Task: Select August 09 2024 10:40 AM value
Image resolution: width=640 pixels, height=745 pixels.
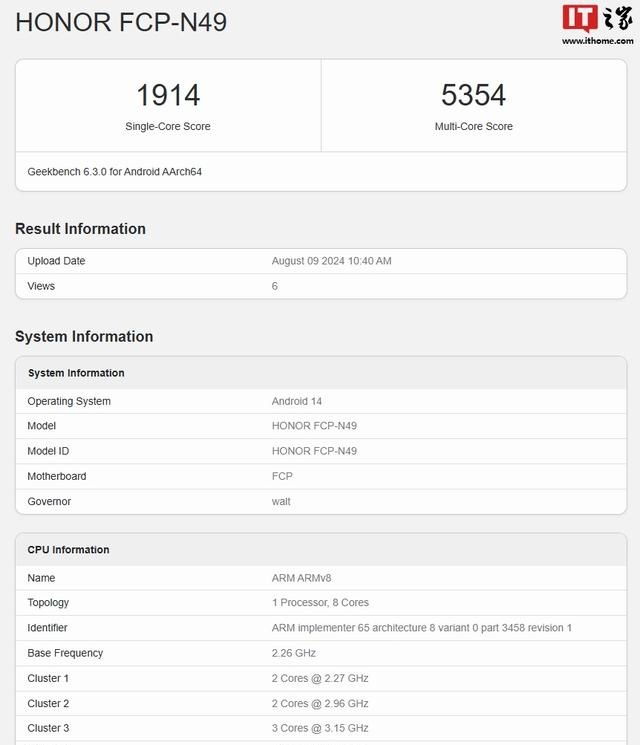Action: click(x=332, y=261)
